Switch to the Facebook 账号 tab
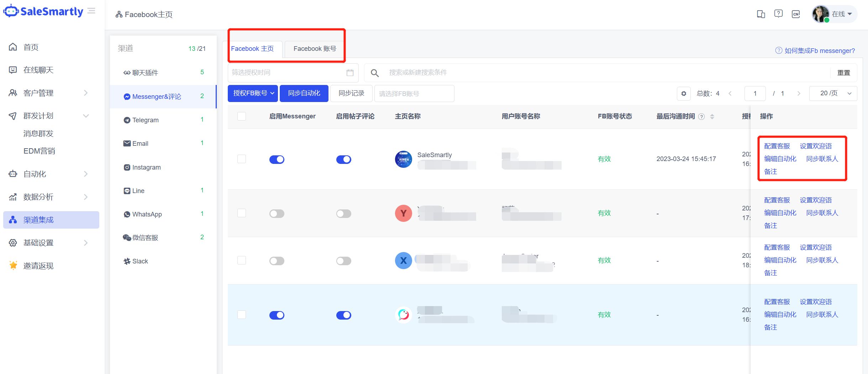The image size is (868, 374). (x=315, y=49)
